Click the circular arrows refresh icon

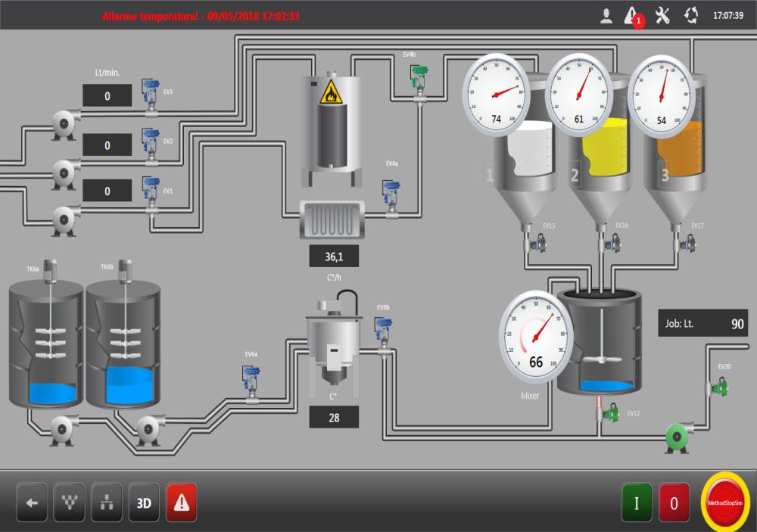pyautogui.click(x=691, y=16)
